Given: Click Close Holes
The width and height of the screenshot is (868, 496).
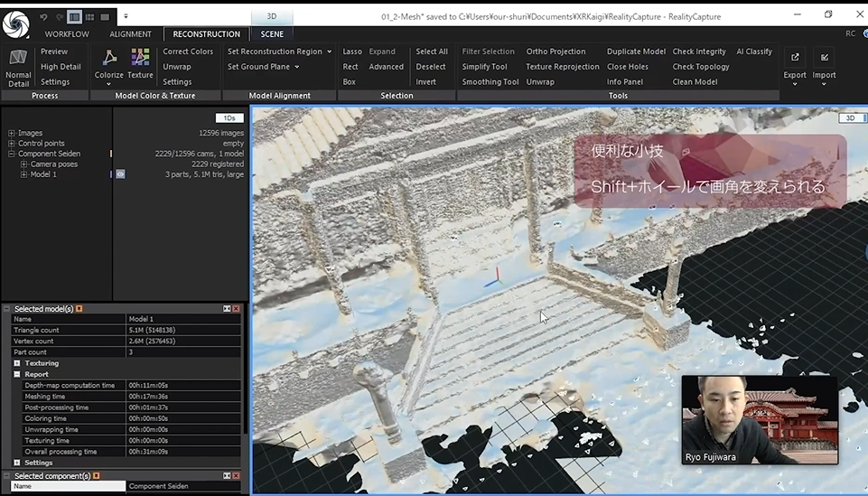Looking at the screenshot, I should [627, 67].
